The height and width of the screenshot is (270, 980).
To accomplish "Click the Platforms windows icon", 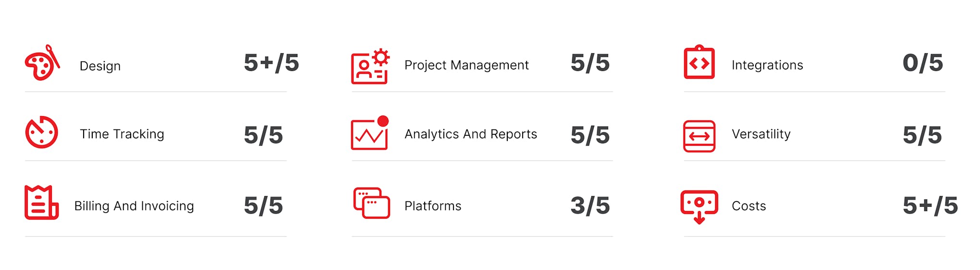I will coord(371,203).
